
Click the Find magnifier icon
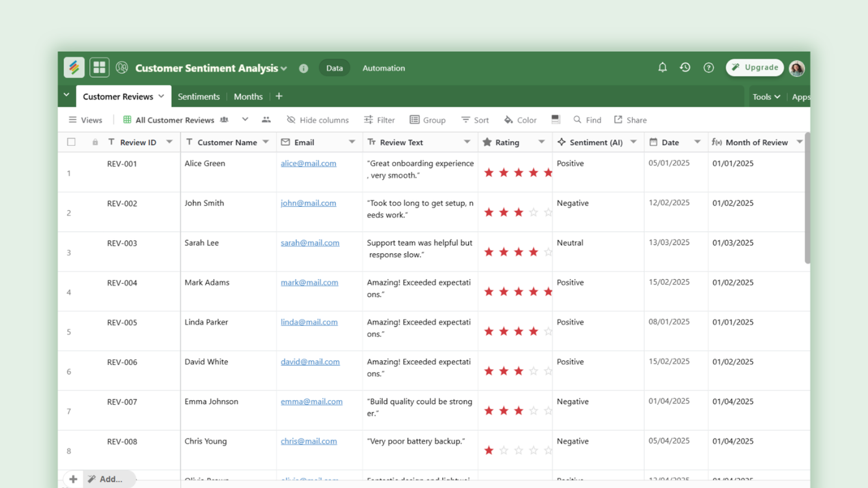coord(576,120)
